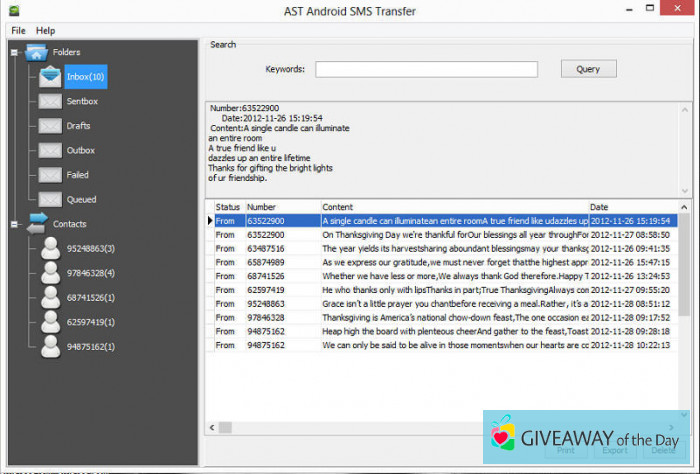Click into the Keywords search field

(x=426, y=69)
